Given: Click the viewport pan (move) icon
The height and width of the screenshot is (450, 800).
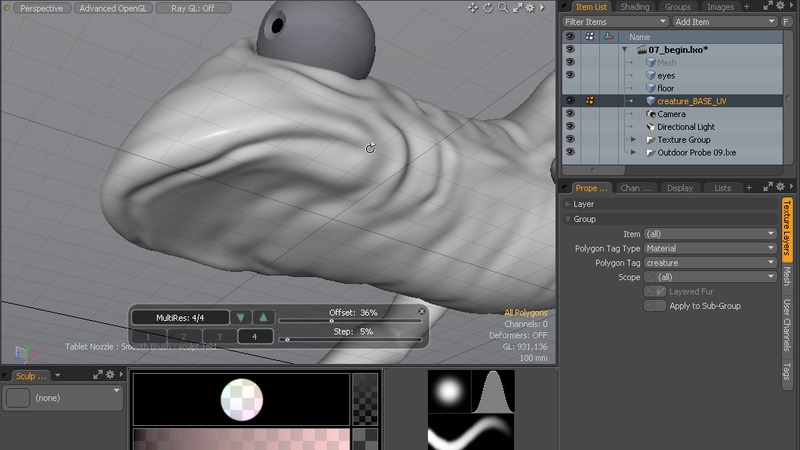Looking at the screenshot, I should pos(473,8).
